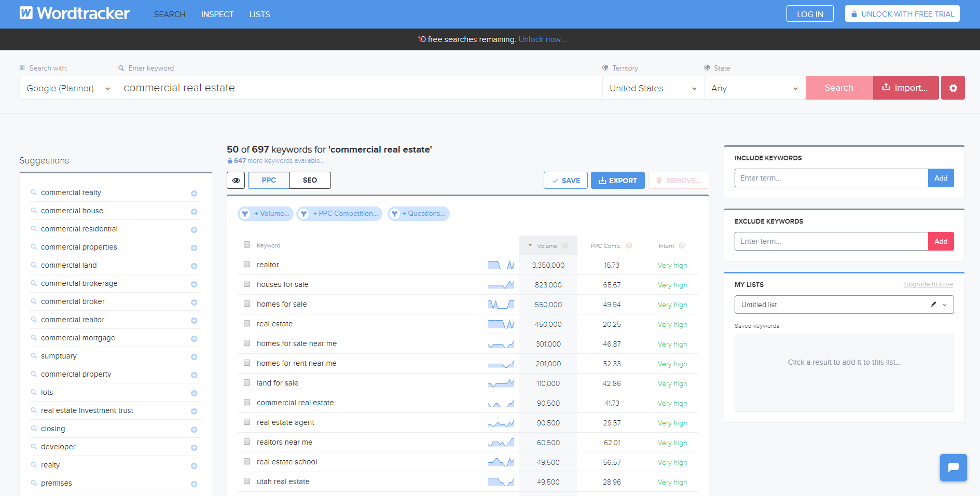
Task: Click Add button under Include Keywords
Action: click(x=941, y=178)
